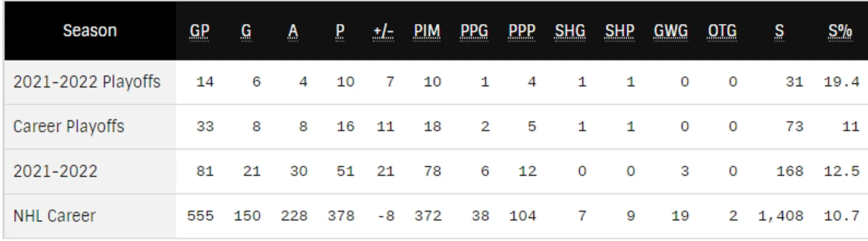Screen dimensions: 868x241
Task: Select the Career Playoffs row label
Action: [x=69, y=126]
